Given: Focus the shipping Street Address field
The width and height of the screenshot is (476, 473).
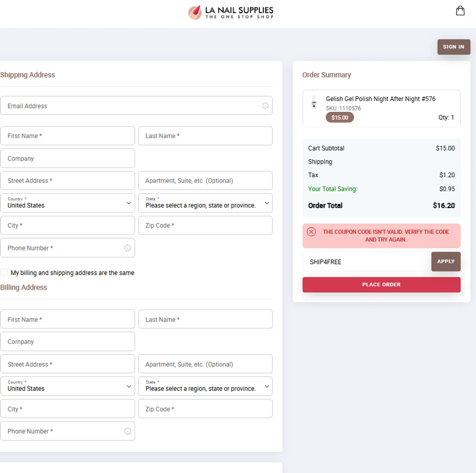Looking at the screenshot, I should click(x=68, y=181).
